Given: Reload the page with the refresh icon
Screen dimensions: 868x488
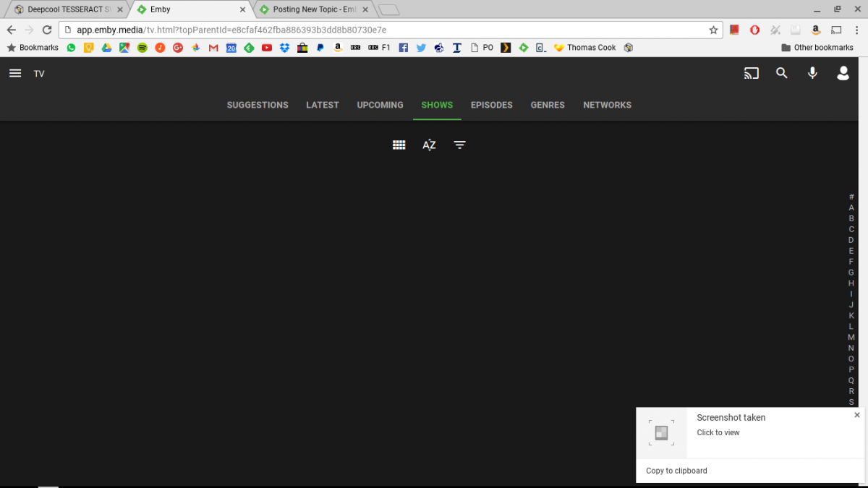Looking at the screenshot, I should click(x=47, y=30).
